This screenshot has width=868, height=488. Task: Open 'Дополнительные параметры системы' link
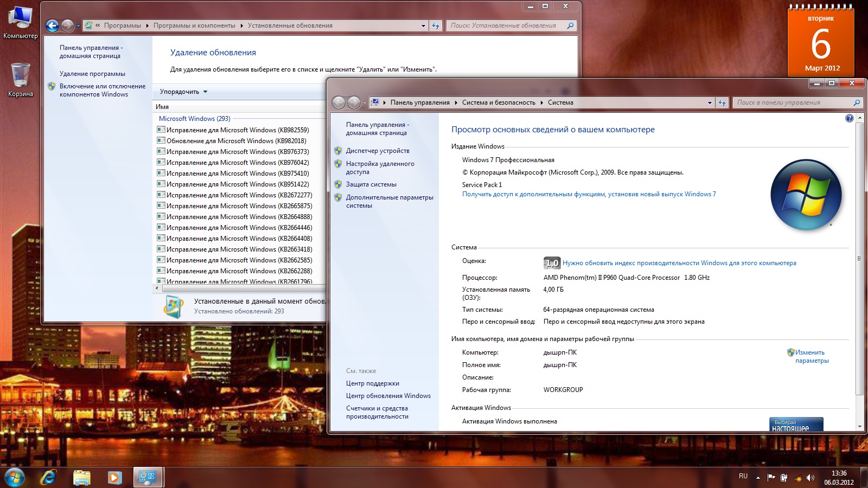(390, 201)
